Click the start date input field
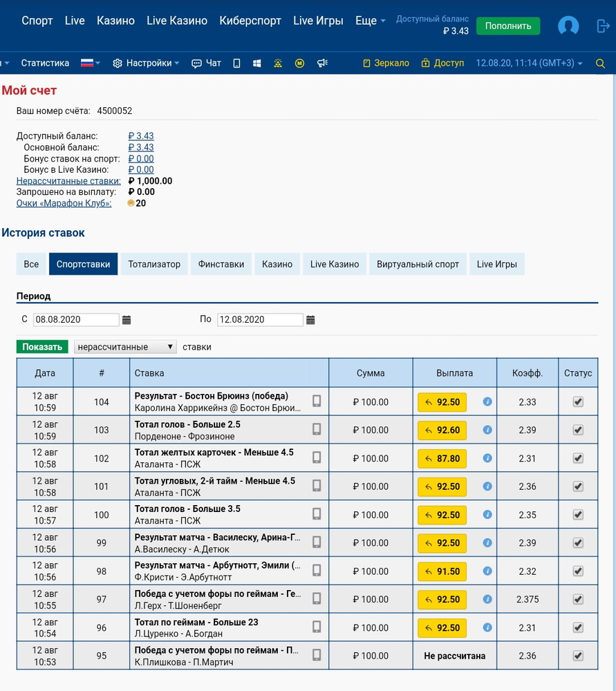Image resolution: width=616 pixels, height=691 pixels. [76, 320]
